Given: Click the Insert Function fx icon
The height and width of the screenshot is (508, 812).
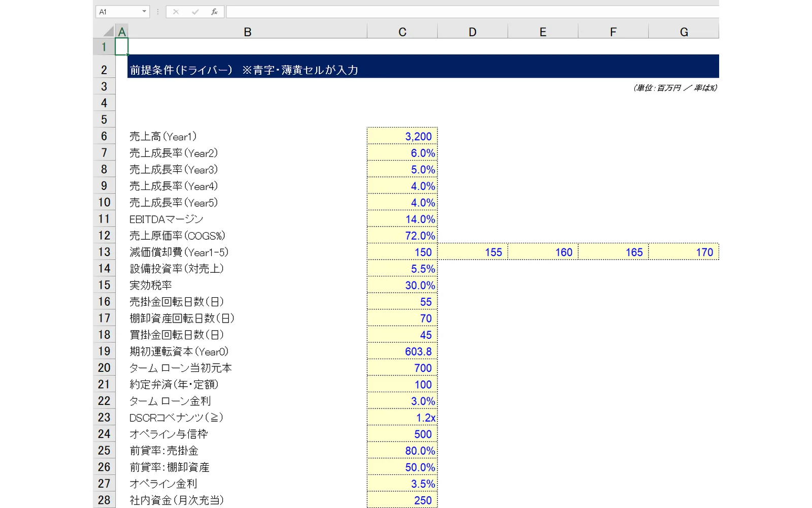Looking at the screenshot, I should pos(214,12).
